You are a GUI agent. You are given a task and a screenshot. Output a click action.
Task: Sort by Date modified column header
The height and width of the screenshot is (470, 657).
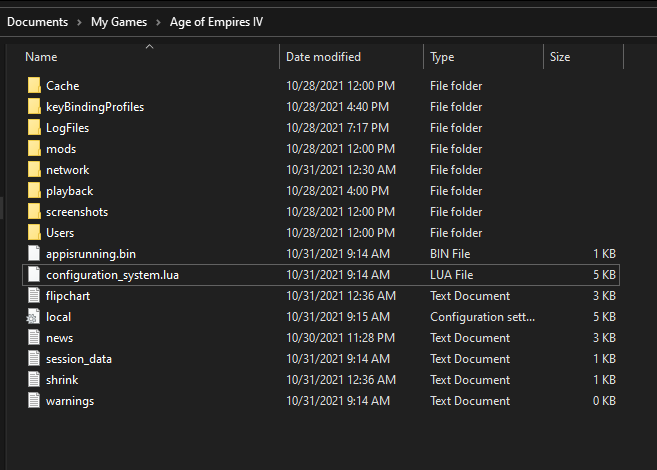(323, 58)
